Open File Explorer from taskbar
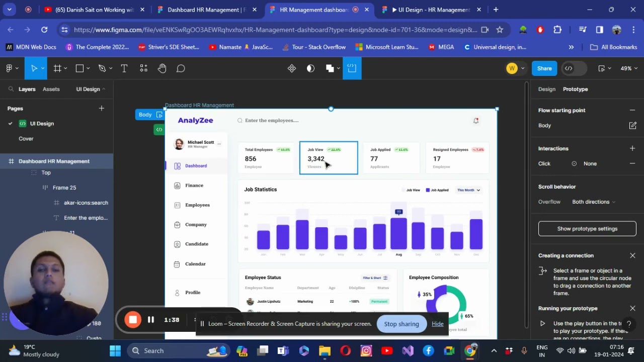The width and height of the screenshot is (644, 362). (325, 350)
